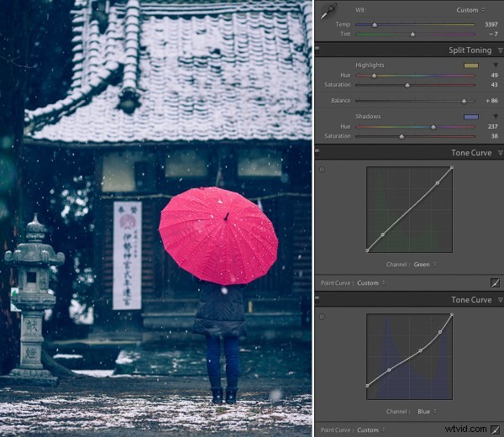Adjust the Temp slider handle

tap(375, 24)
